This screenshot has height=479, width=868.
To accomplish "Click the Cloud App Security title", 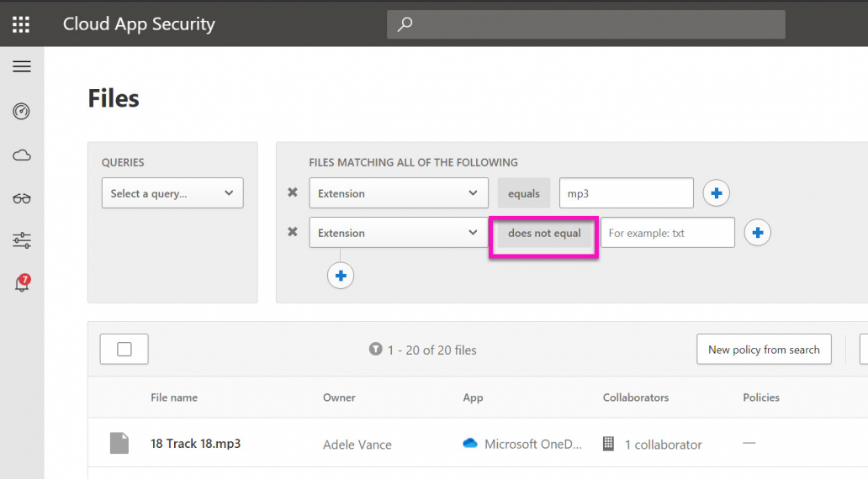I will [x=139, y=24].
